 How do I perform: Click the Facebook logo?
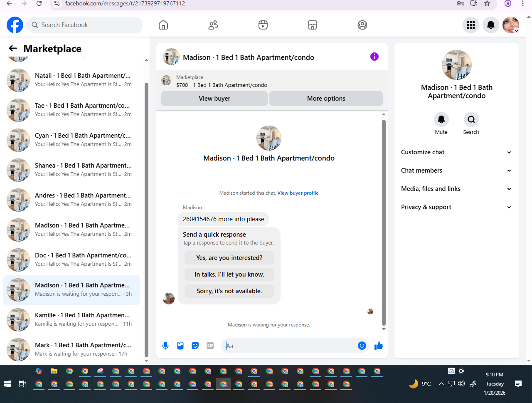coord(15,25)
